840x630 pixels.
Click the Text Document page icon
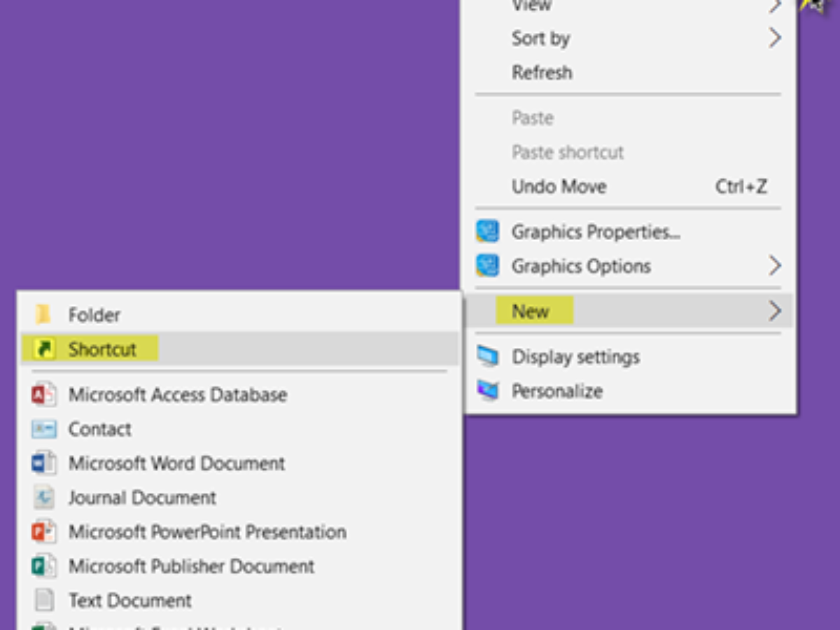click(43, 601)
